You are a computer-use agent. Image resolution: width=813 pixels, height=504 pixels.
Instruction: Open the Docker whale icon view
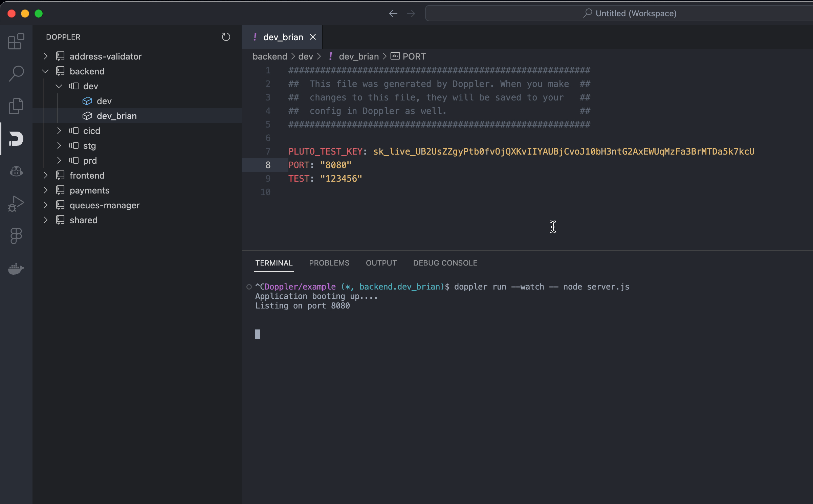click(x=16, y=269)
